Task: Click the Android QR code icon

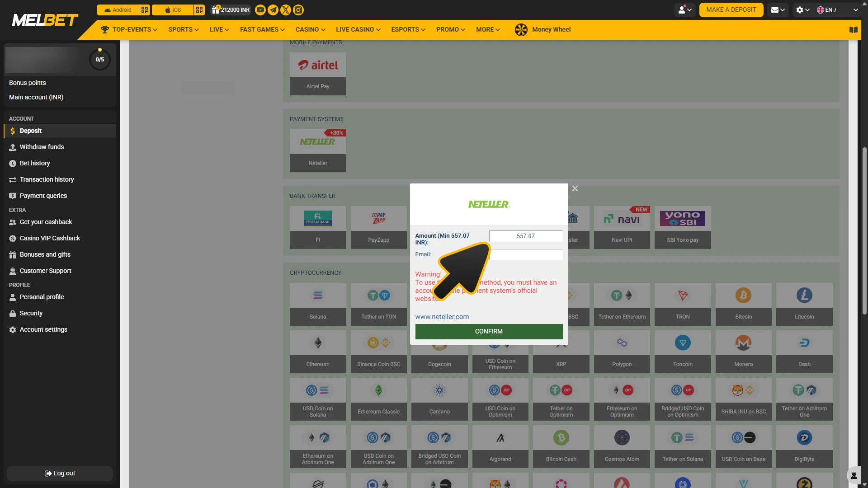Action: [145, 10]
